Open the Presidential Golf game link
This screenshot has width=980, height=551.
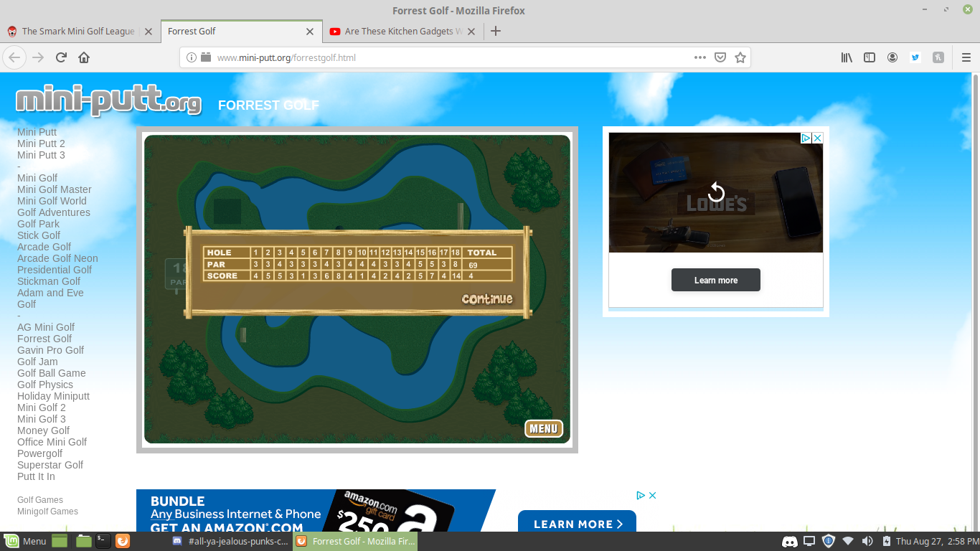55,270
